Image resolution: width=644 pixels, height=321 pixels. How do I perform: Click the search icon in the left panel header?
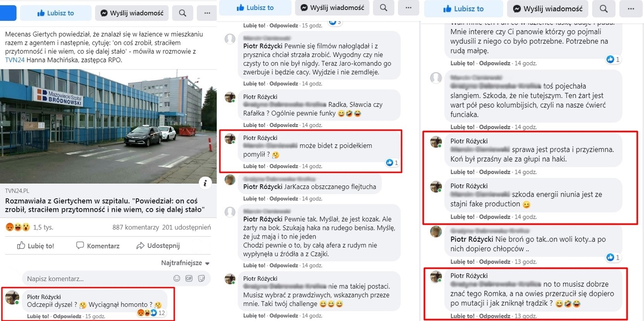[x=182, y=13]
